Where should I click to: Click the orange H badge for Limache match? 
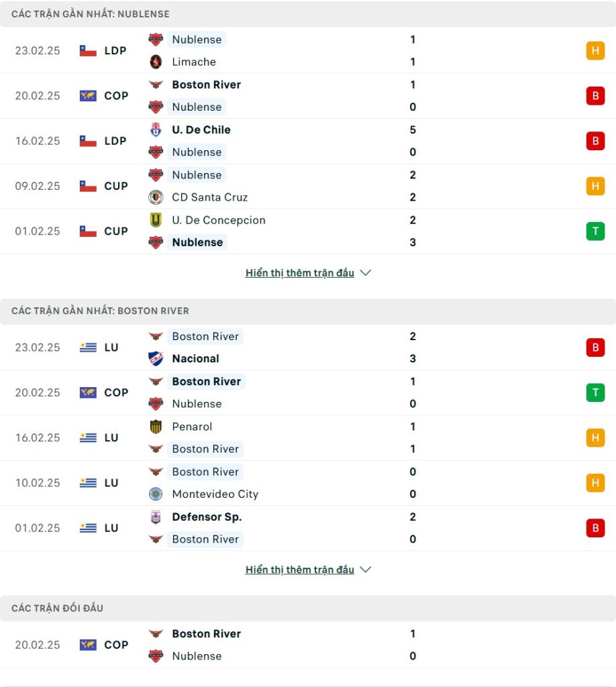tap(595, 51)
